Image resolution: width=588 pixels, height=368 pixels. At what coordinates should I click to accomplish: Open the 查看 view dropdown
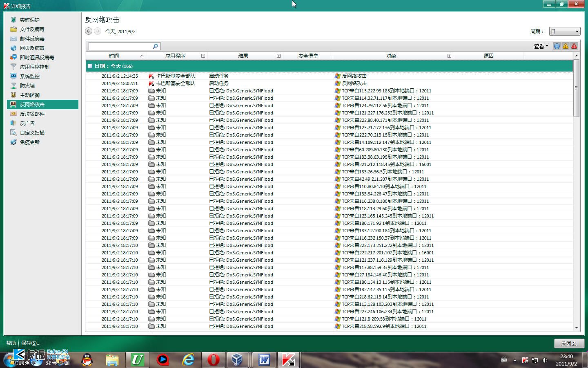coord(541,46)
